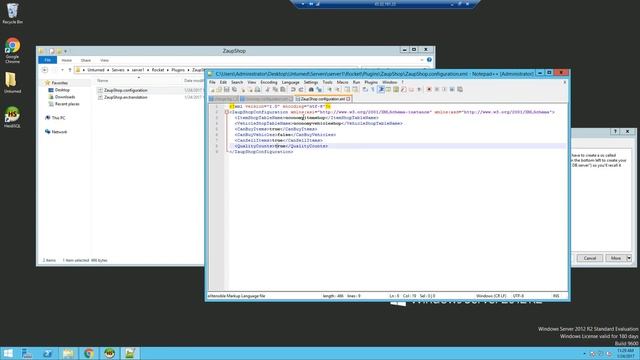Click the CanBuyVehicles false line
Viewport: 640px width, 360px height.
pyautogui.click(x=285, y=134)
